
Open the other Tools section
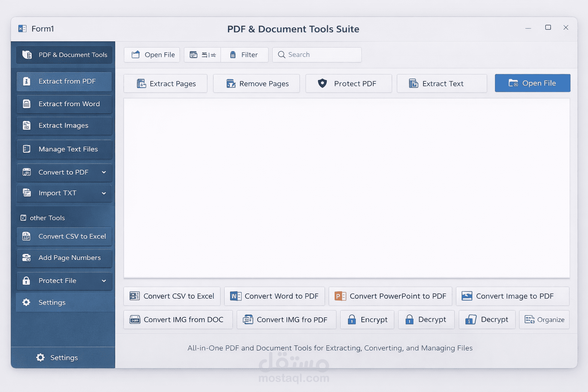tap(47, 217)
